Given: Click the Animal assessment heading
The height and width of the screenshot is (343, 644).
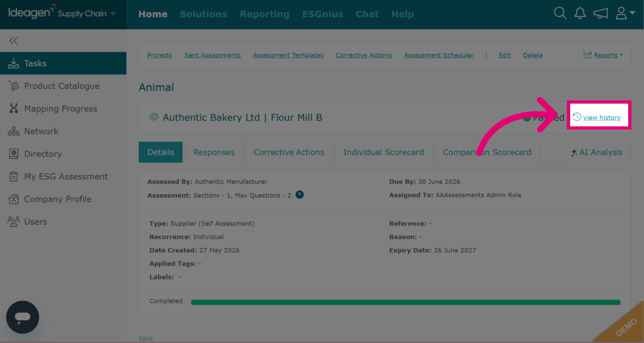Looking at the screenshot, I should 156,87.
